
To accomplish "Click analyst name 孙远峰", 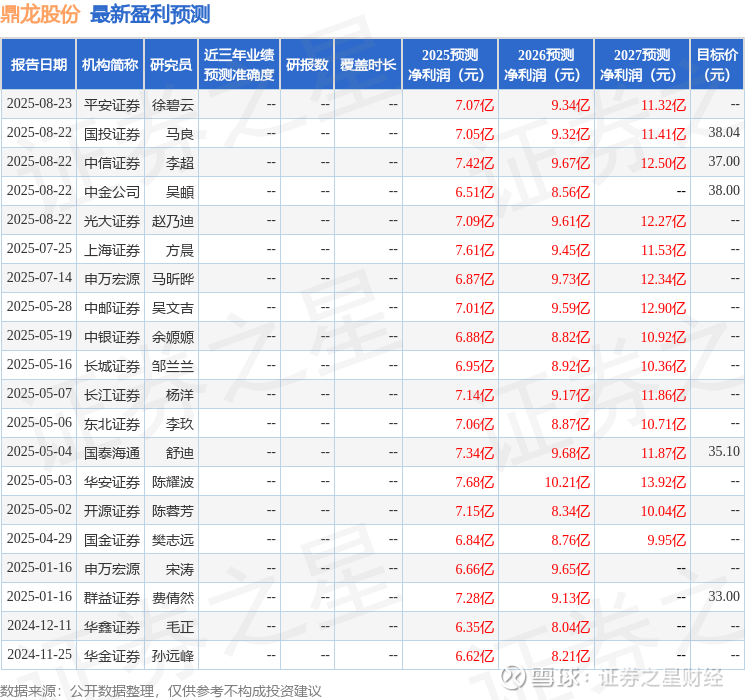I will tap(172, 656).
